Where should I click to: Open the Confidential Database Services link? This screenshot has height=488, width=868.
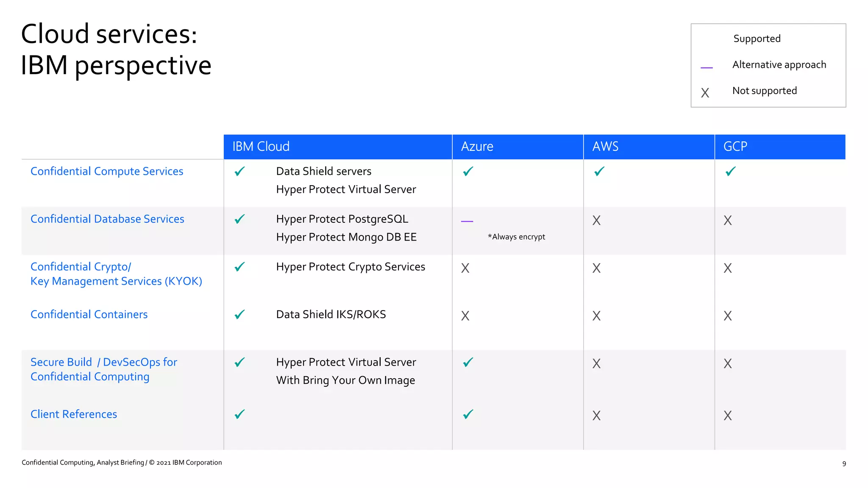point(107,219)
